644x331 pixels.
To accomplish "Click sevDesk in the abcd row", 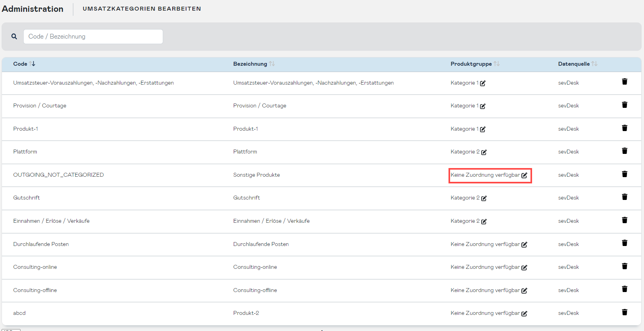I will [568, 313].
